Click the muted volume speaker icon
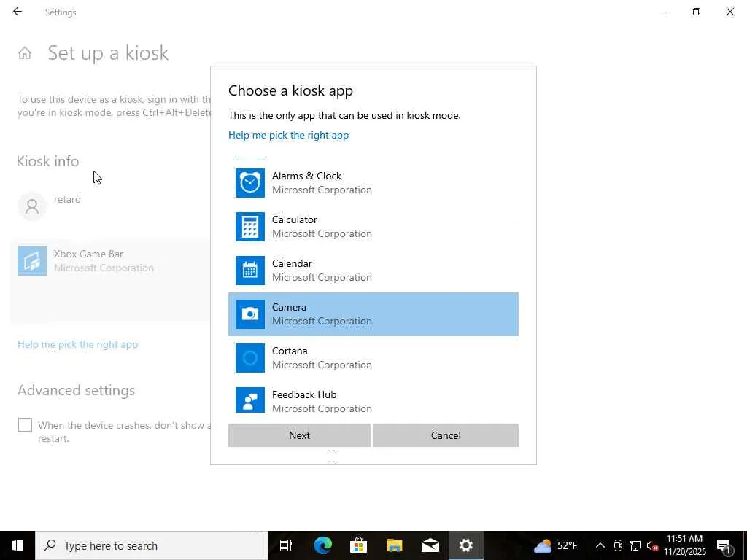This screenshot has height=560, width=747. [x=652, y=545]
